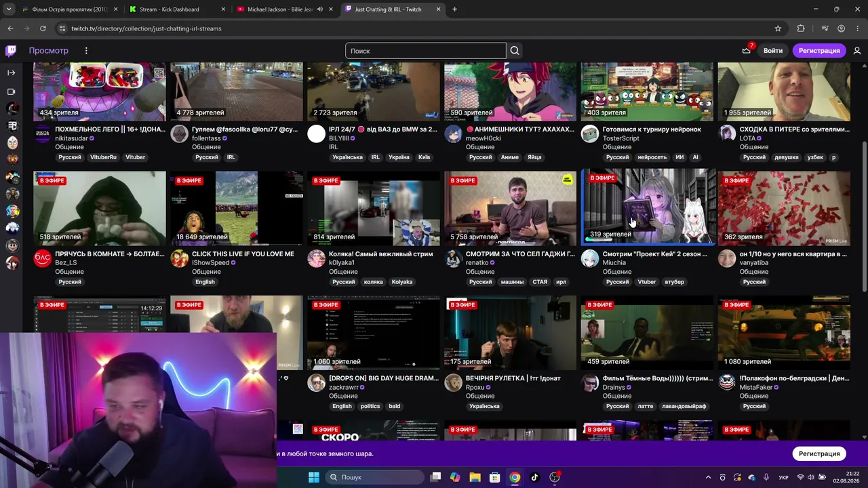Select the Аниме tag under meowH0cki
Screen dimensions: 868x488
point(510,157)
